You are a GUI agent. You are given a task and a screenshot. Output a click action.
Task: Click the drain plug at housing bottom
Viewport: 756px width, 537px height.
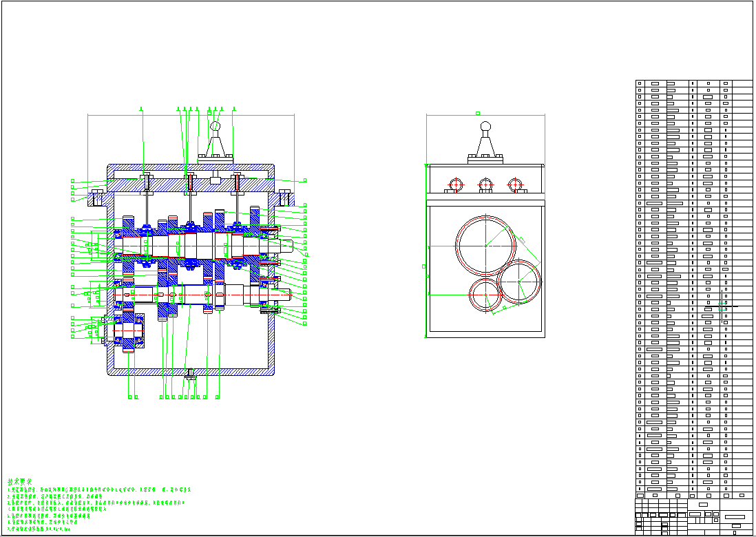point(191,375)
